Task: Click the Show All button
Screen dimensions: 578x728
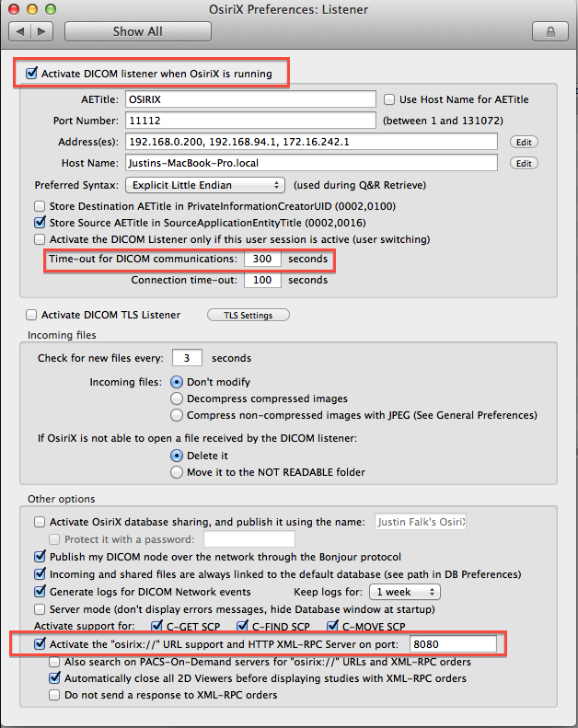Action: [x=138, y=31]
